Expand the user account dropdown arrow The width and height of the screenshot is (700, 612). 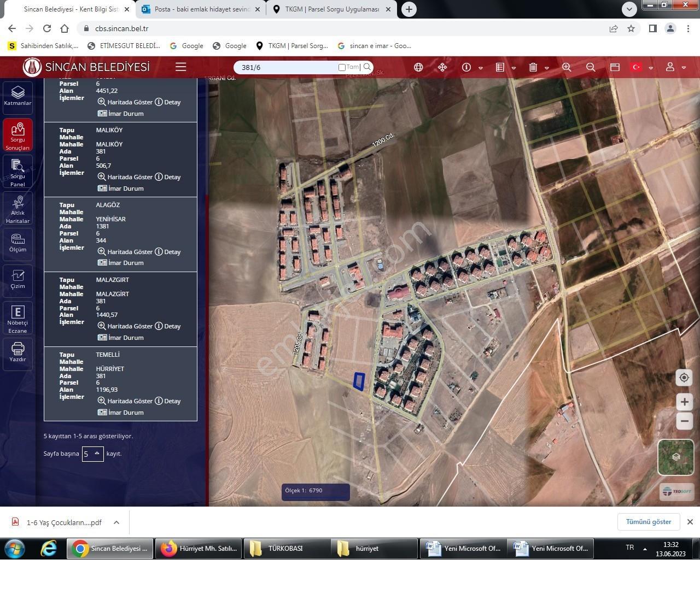click(684, 68)
